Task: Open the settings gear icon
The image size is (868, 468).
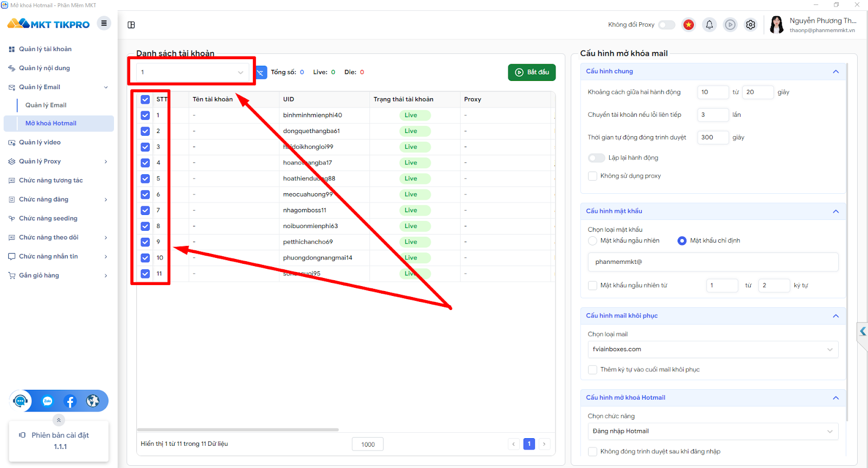Action: click(751, 24)
